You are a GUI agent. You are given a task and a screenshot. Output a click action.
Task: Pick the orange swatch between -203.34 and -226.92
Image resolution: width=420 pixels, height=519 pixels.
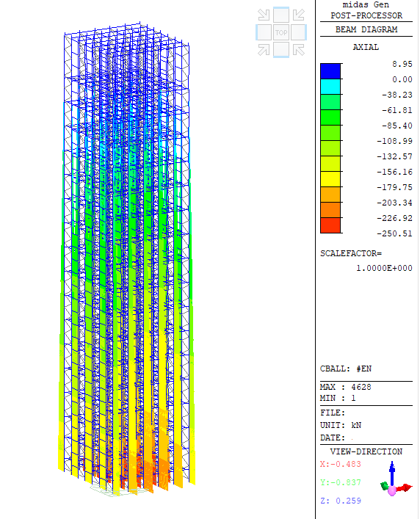click(330, 210)
